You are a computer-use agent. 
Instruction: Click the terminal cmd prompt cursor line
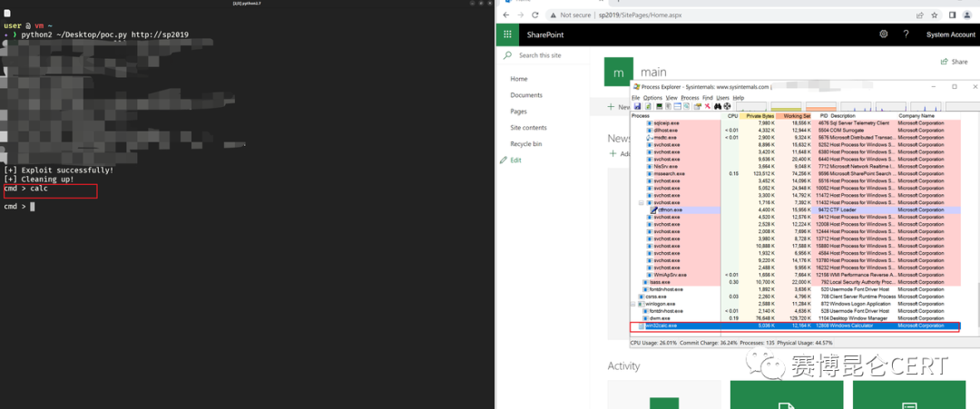pos(19,206)
